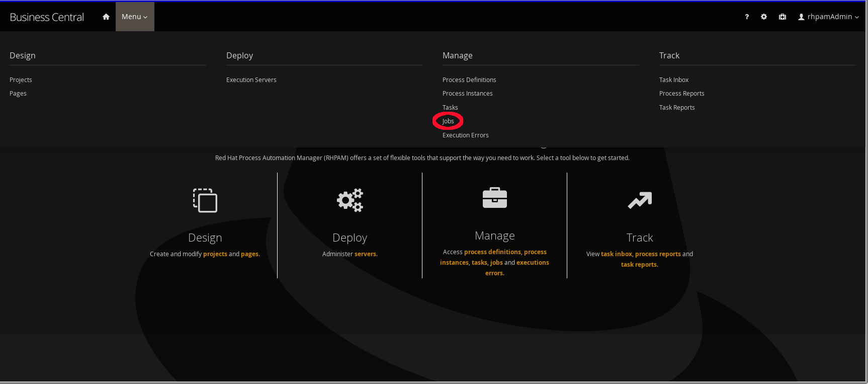This screenshot has width=868, height=384.
Task: Click the 'Red Hat Process Automation Manager' description text
Action: point(422,158)
